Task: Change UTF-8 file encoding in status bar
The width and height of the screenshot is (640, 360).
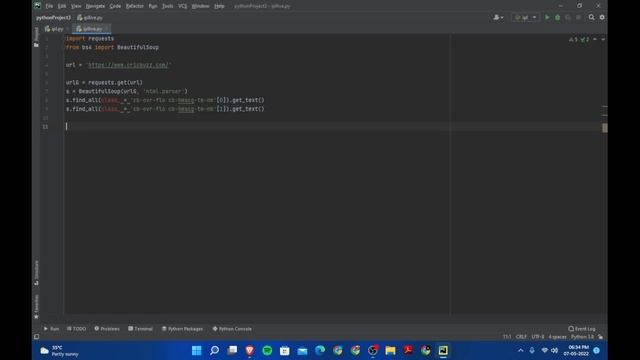Action: (x=538, y=337)
